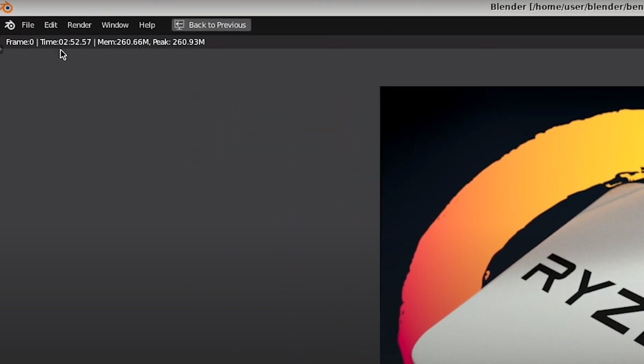Click the Blender app icon in title bar
The width and height of the screenshot is (644, 364).
point(6,7)
